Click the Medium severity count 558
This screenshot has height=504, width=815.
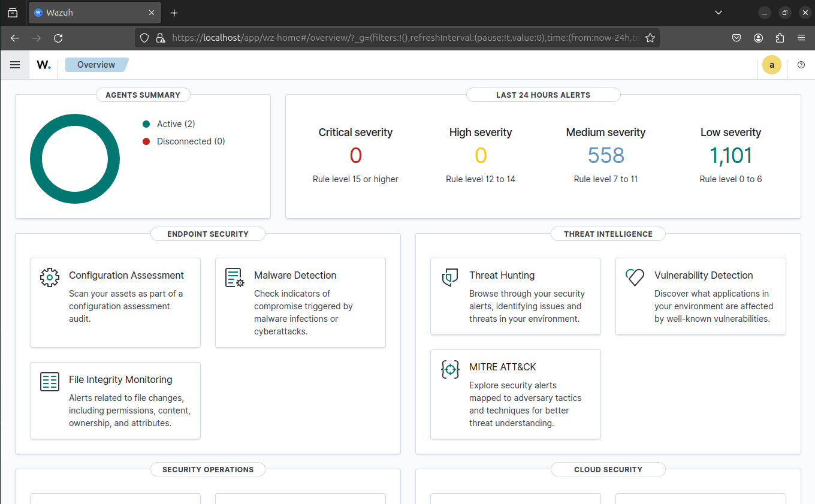pos(606,156)
